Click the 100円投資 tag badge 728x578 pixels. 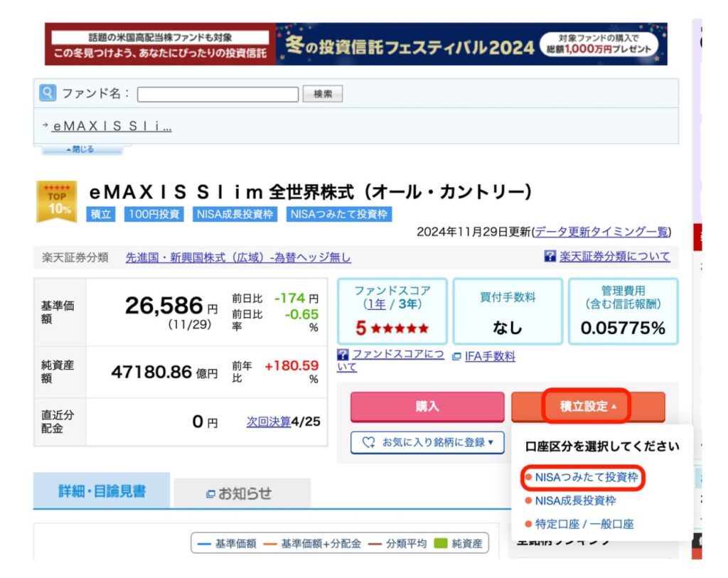(x=154, y=214)
